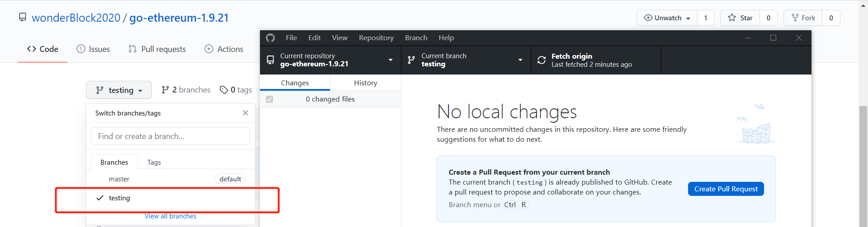Switch to the History tab
The image size is (868, 227).
(365, 83)
